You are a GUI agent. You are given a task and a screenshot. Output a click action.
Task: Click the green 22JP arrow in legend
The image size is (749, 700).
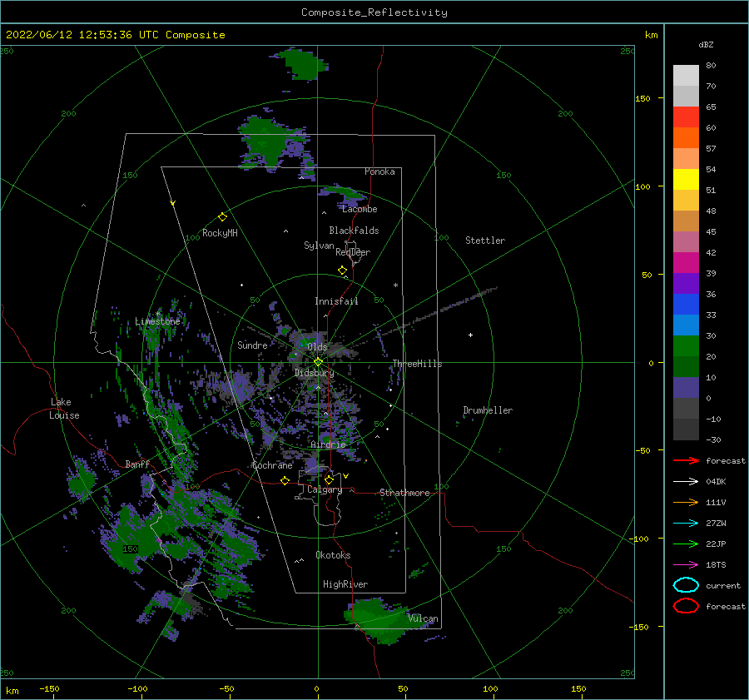[x=686, y=544]
